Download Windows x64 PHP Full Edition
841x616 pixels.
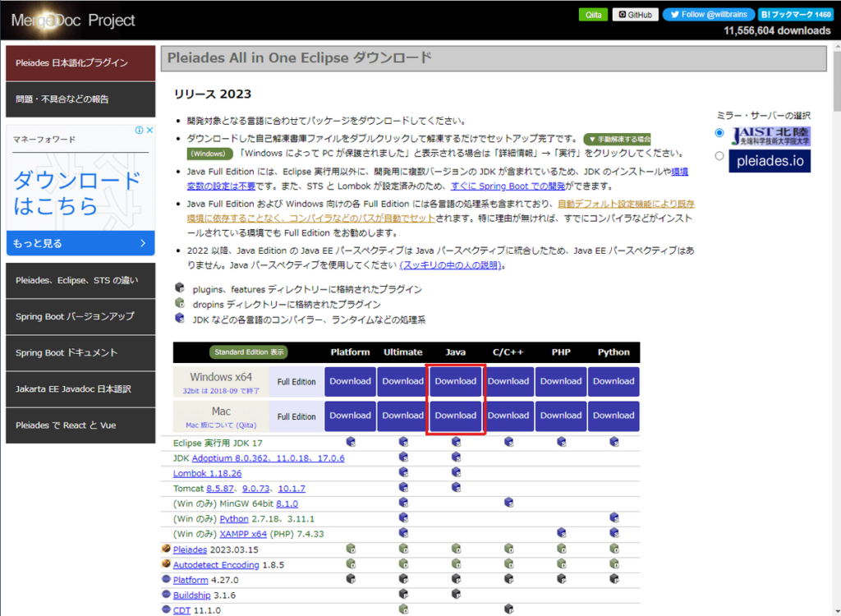(560, 382)
